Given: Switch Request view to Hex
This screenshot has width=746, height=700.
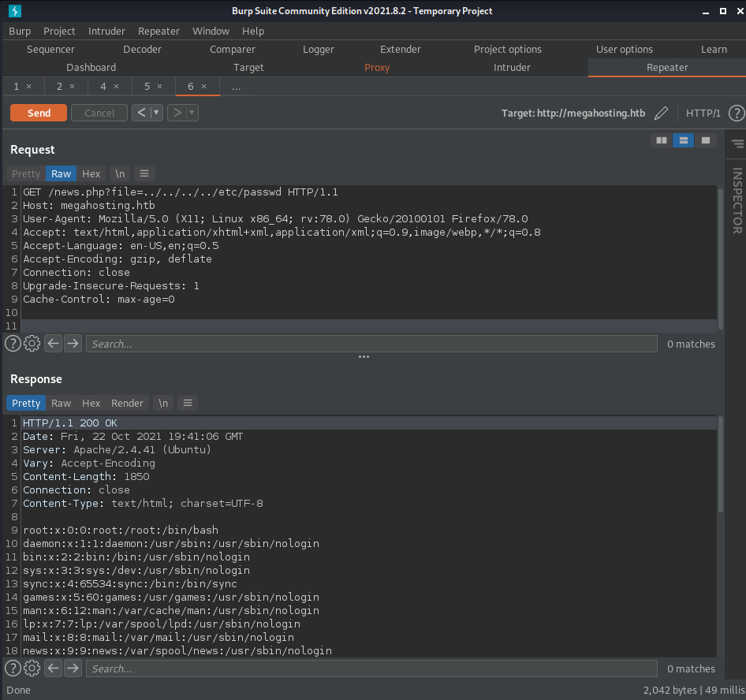Looking at the screenshot, I should pyautogui.click(x=91, y=173).
